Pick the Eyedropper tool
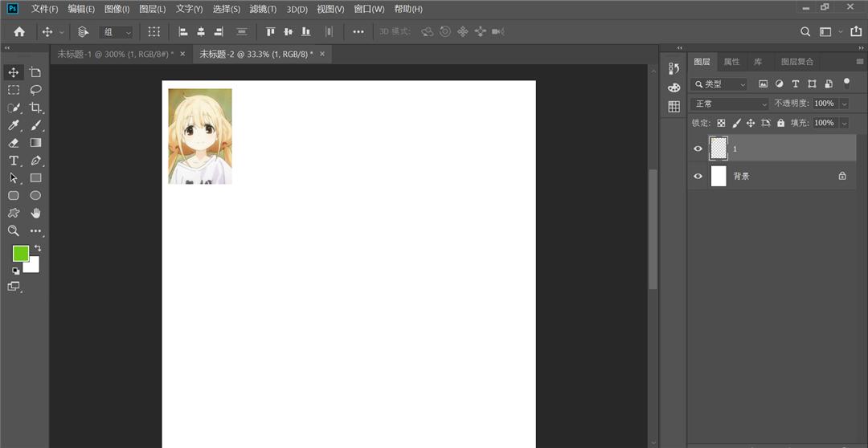 [x=14, y=125]
